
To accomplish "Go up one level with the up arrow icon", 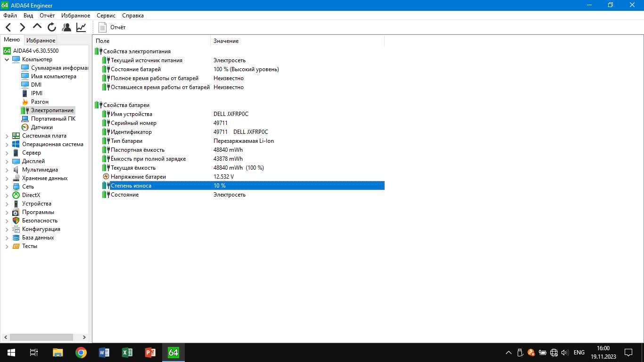I will pos(37,27).
